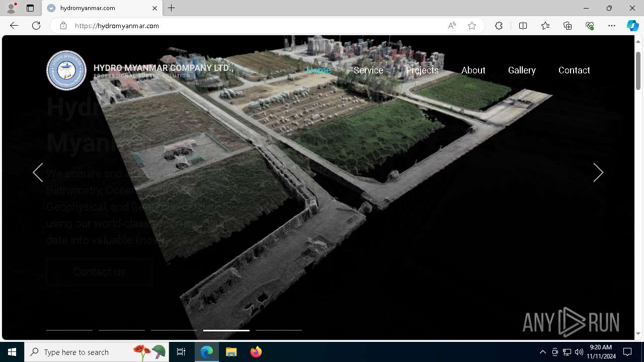
Task: Add page to favorites star
Action: point(472,26)
